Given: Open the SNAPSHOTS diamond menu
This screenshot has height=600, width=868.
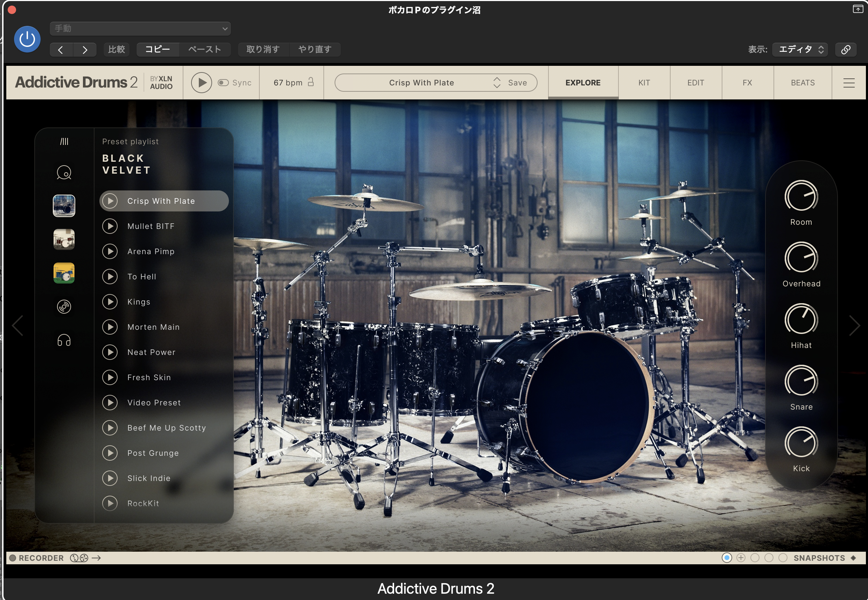Looking at the screenshot, I should [853, 558].
